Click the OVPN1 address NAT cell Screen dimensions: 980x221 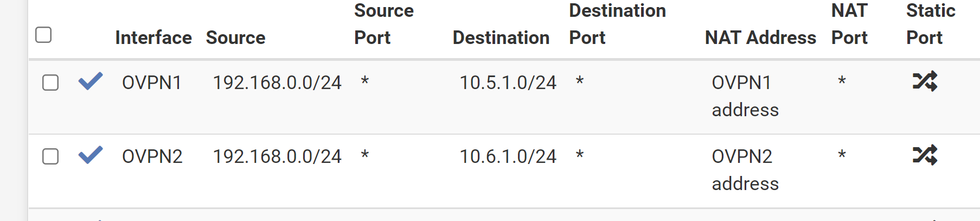745,96
